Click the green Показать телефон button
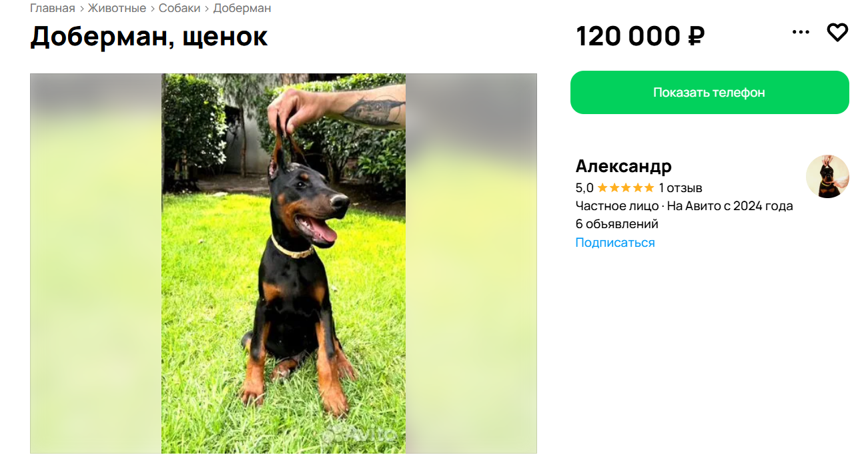868x459 pixels. [709, 92]
